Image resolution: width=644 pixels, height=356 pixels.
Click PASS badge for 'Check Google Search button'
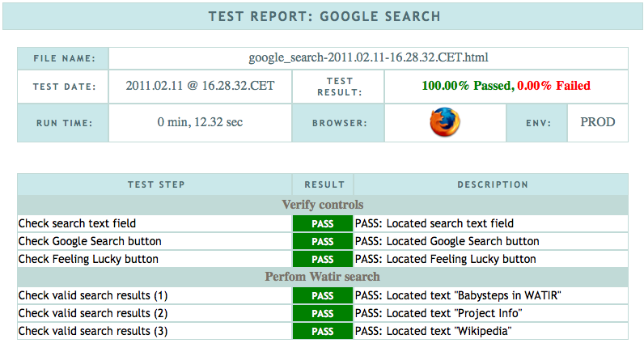323,241
